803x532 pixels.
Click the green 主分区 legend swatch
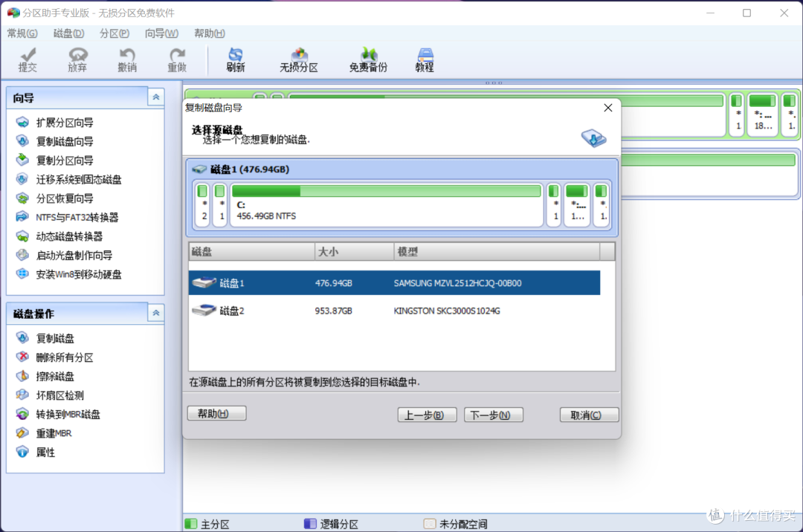[192, 524]
